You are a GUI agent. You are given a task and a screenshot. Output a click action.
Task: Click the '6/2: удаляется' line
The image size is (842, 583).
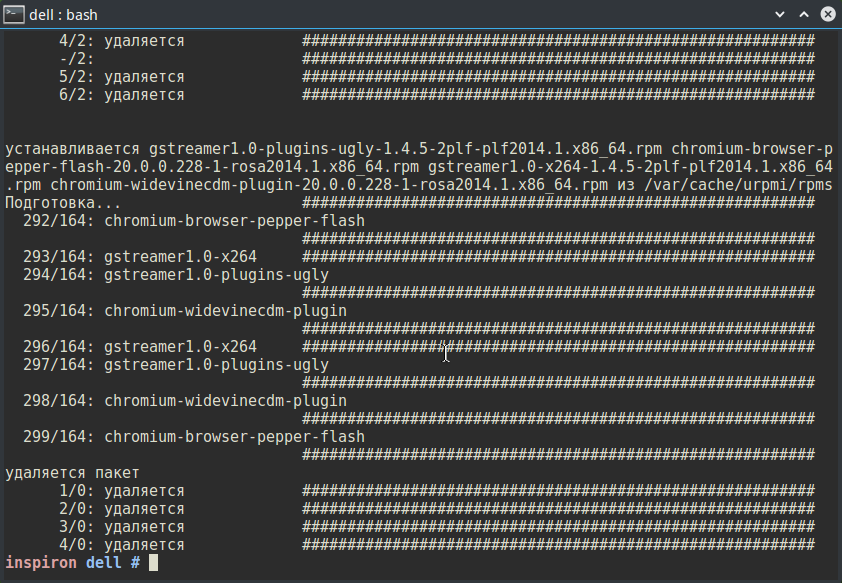point(122,95)
